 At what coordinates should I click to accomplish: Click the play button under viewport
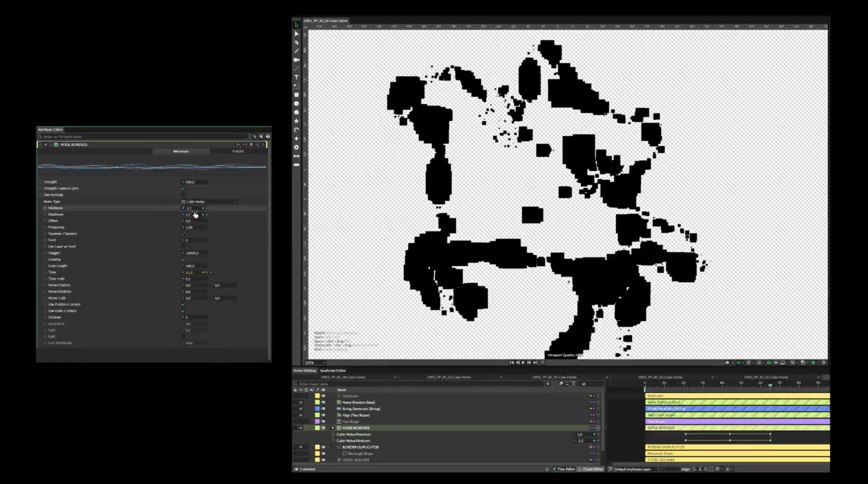(523, 362)
